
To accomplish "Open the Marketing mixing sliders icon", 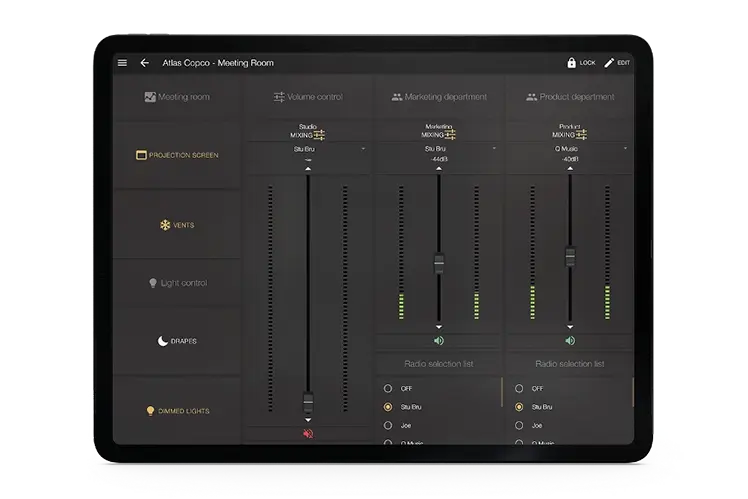I will [x=450, y=135].
